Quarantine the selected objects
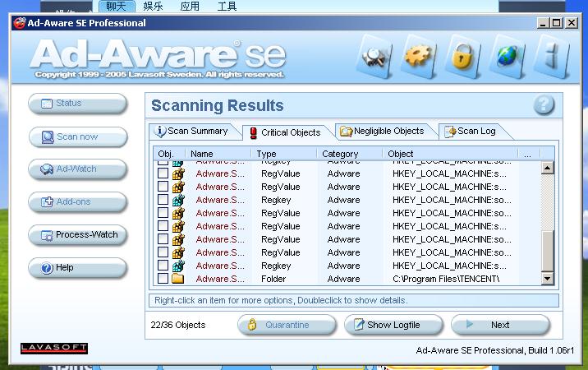588x370 pixels. [287, 325]
